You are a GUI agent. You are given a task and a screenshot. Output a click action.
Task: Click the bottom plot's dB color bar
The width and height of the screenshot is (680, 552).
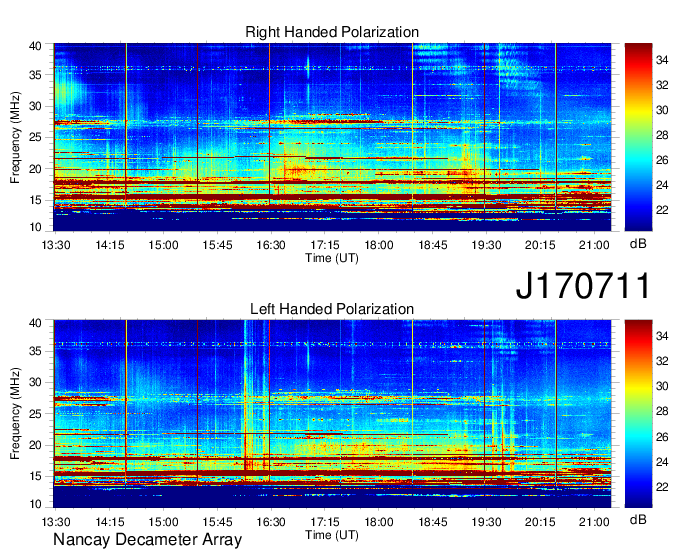tap(638, 414)
